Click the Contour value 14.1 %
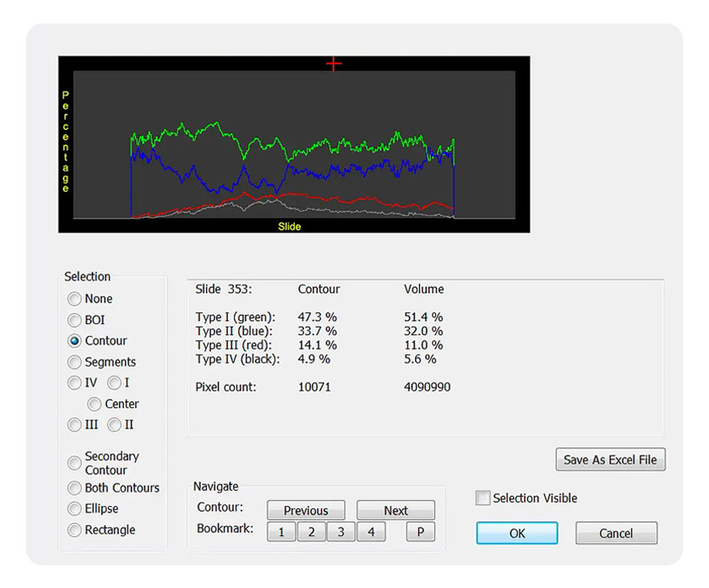The height and width of the screenshot is (588, 709). pos(317,345)
